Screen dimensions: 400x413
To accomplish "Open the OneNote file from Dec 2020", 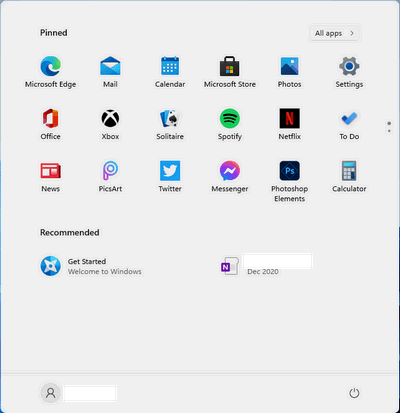I will (x=266, y=266).
